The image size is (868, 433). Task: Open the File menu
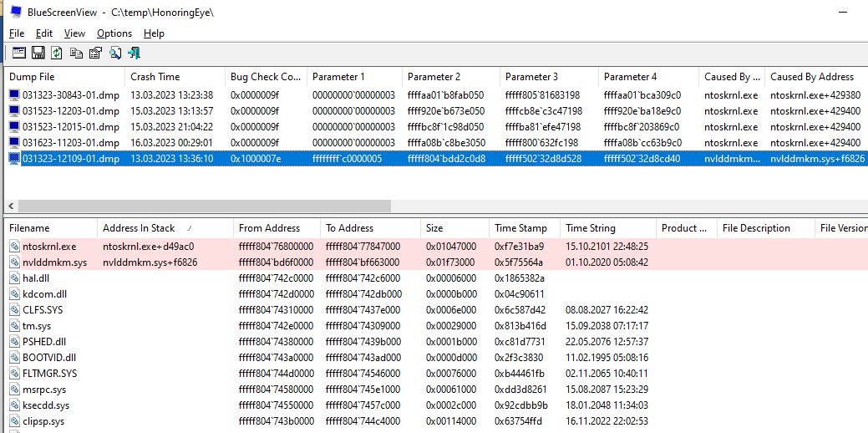(x=17, y=33)
